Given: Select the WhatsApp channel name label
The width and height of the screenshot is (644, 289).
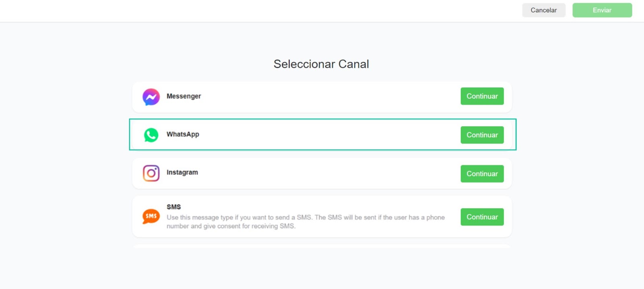Looking at the screenshot, I should (x=183, y=134).
